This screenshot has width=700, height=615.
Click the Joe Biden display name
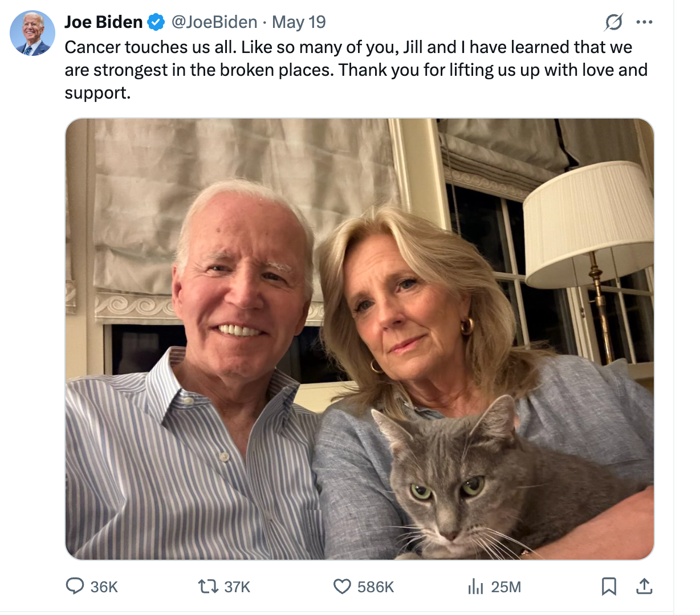(104, 22)
